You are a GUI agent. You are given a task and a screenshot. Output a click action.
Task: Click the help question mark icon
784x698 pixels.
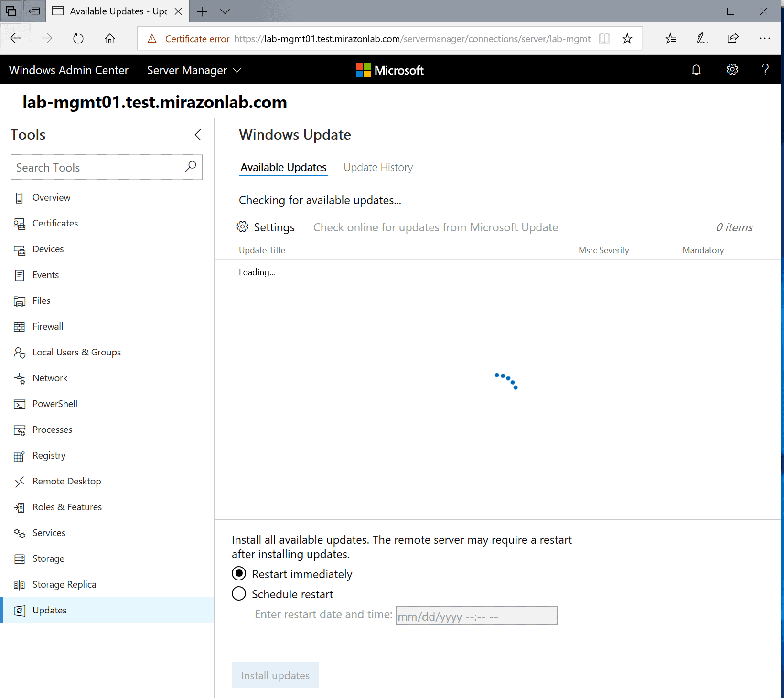coord(765,70)
